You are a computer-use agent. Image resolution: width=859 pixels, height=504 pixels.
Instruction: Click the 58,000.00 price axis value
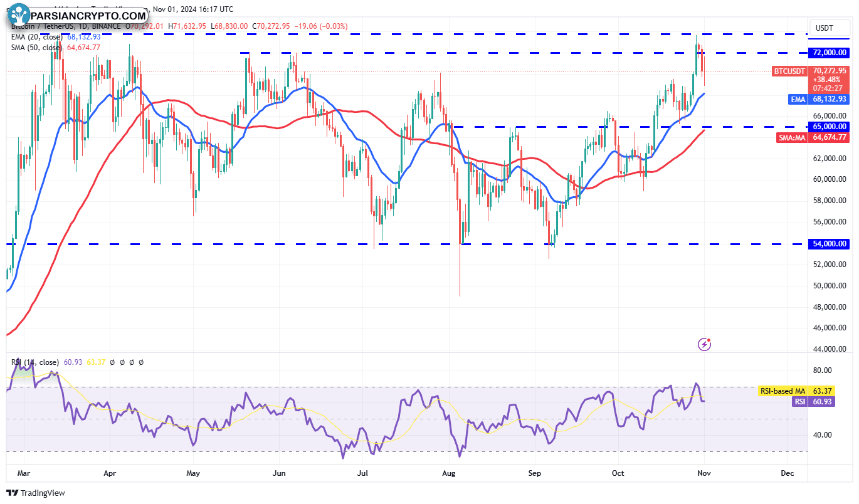[x=830, y=201]
